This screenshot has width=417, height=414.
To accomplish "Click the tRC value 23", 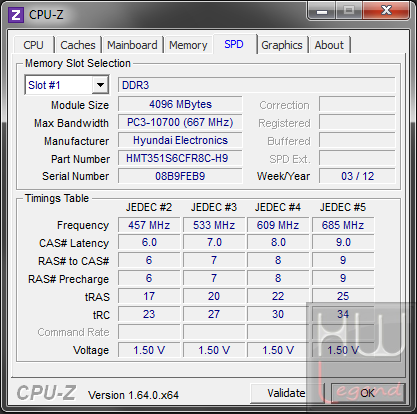I will pos(149,314).
